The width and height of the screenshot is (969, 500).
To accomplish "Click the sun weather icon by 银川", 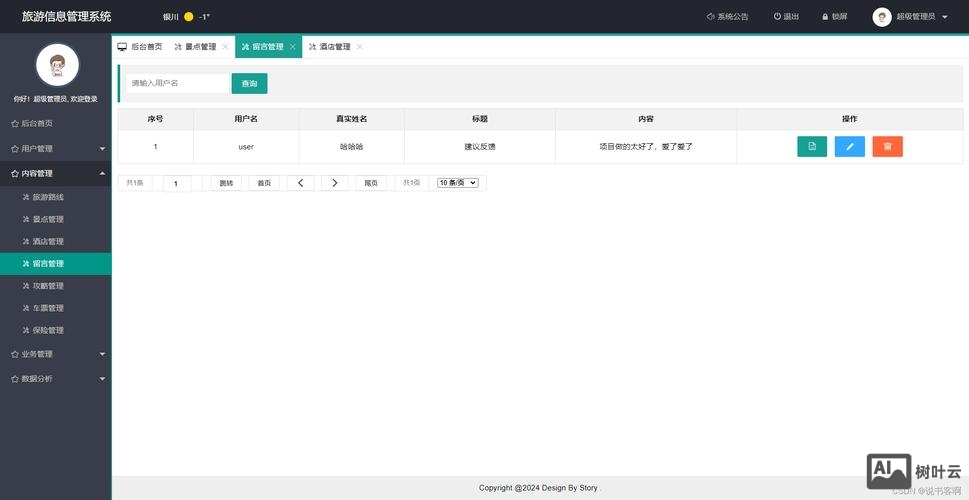I will pyautogui.click(x=188, y=17).
